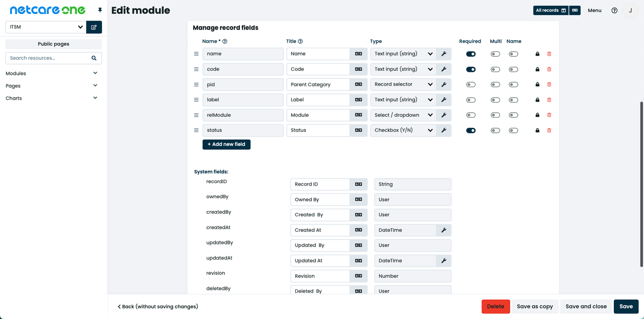Click the pin icon beside the logo
The image size is (644, 319).
click(x=100, y=10)
